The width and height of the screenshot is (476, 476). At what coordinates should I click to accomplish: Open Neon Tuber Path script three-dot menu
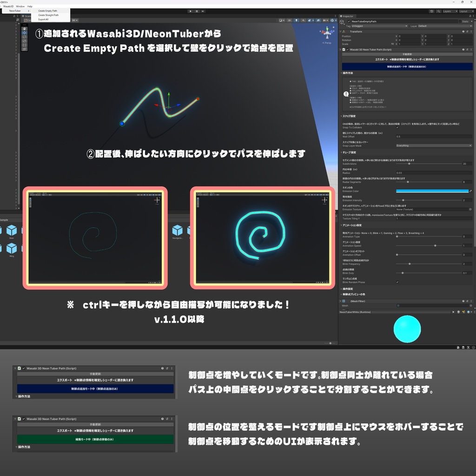471,49
